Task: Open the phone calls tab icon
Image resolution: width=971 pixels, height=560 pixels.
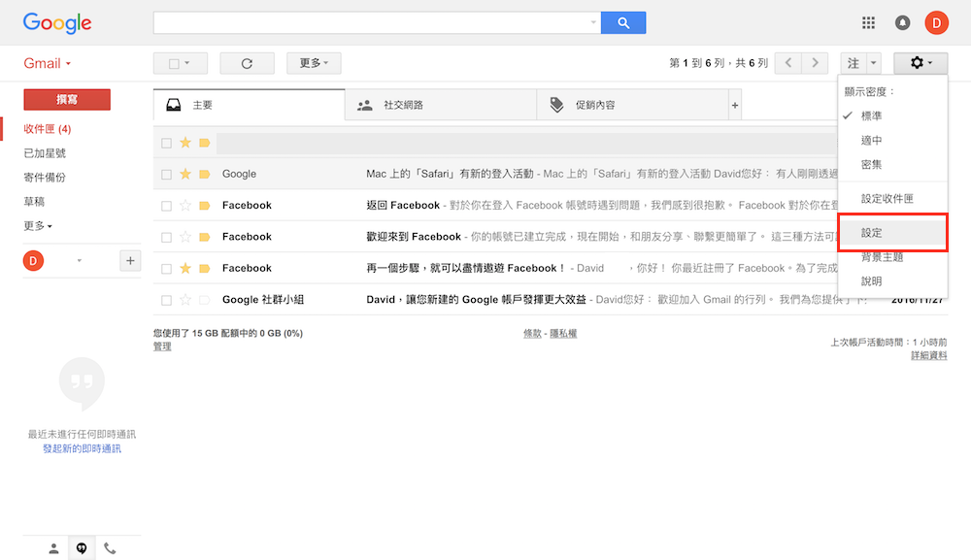Action: tap(110, 548)
